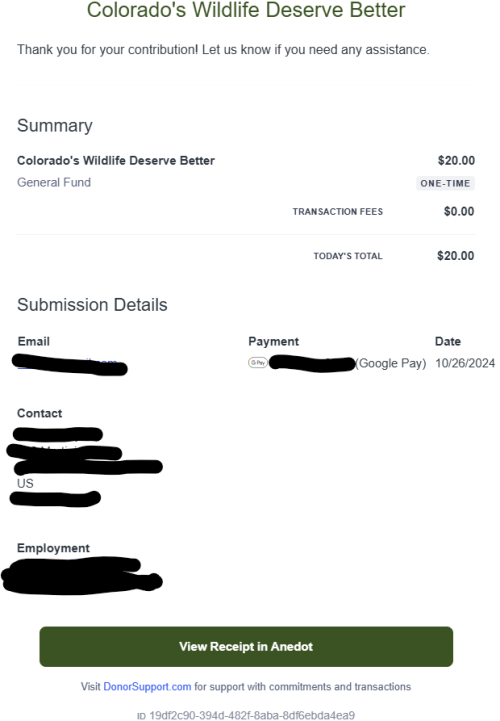Image resolution: width=500 pixels, height=721 pixels.
Task: Click the redacted email address link
Action: click(x=70, y=364)
